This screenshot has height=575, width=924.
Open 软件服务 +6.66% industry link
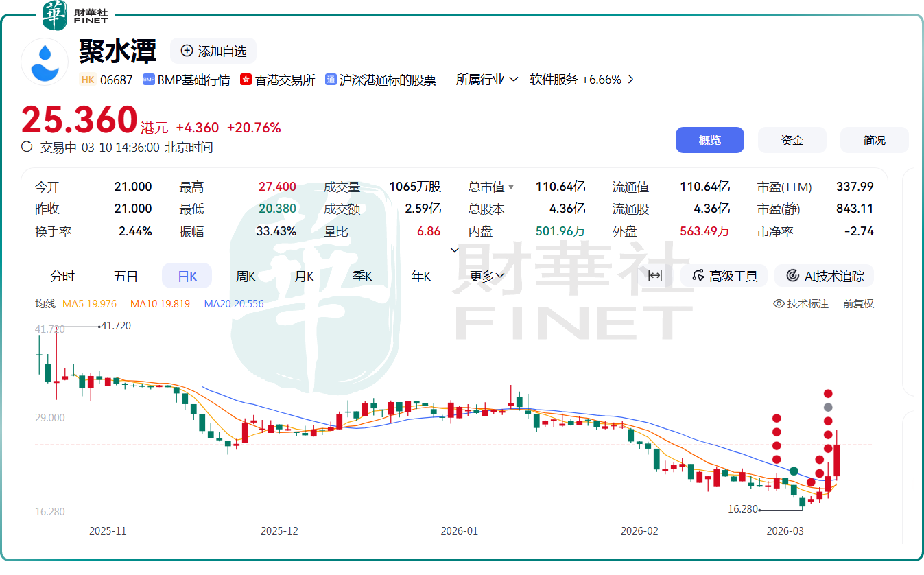(x=582, y=80)
